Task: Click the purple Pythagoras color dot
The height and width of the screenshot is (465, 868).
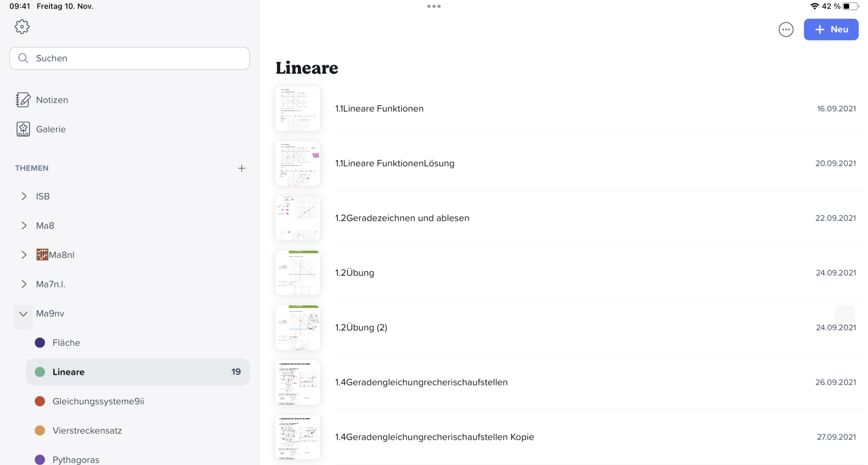Action: (40, 460)
